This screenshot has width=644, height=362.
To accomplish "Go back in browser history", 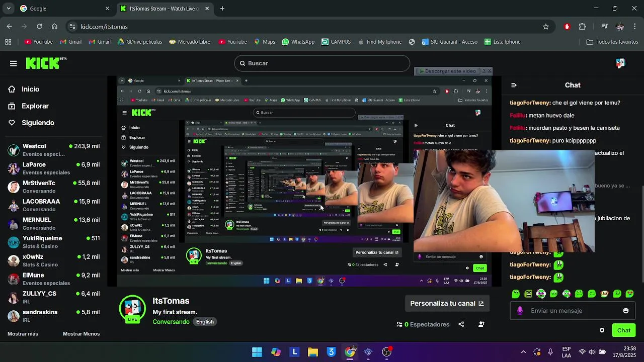I will (x=10, y=27).
